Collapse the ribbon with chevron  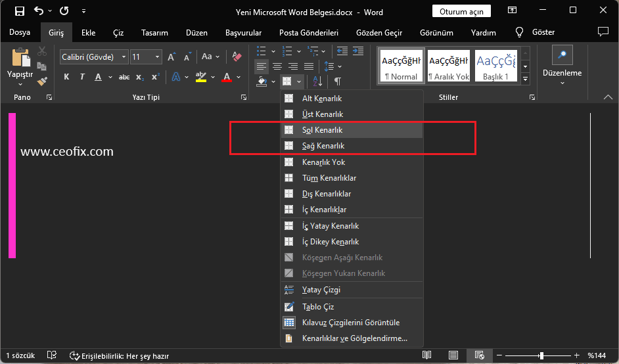(x=608, y=97)
